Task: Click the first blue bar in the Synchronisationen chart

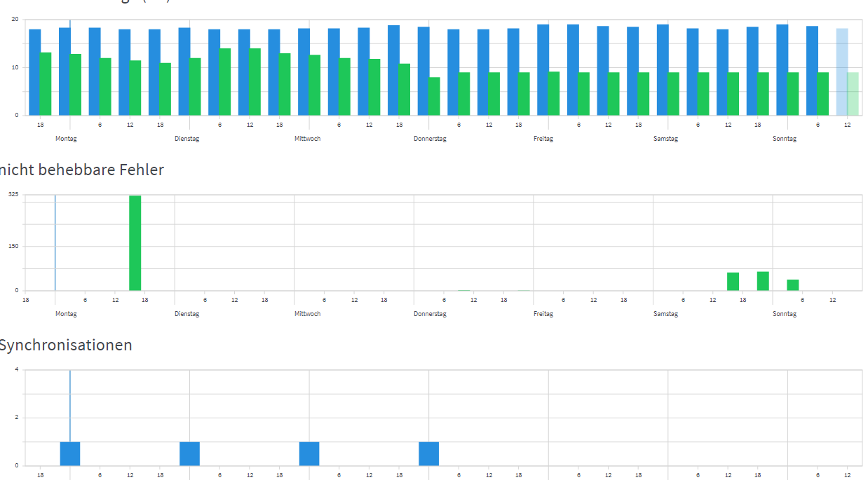Action: coord(70,453)
